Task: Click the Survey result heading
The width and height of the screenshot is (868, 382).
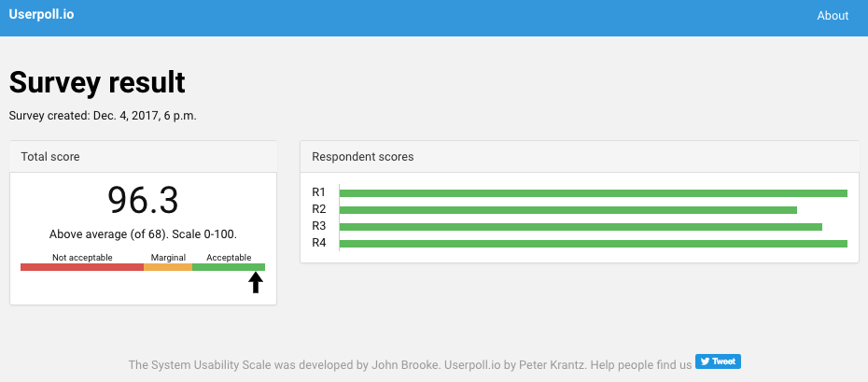Action: tap(97, 82)
